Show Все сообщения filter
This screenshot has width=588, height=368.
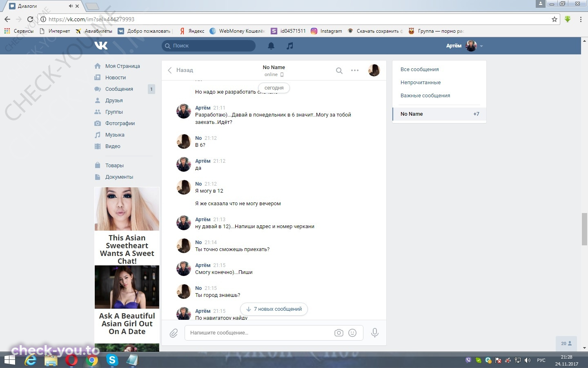pos(420,70)
